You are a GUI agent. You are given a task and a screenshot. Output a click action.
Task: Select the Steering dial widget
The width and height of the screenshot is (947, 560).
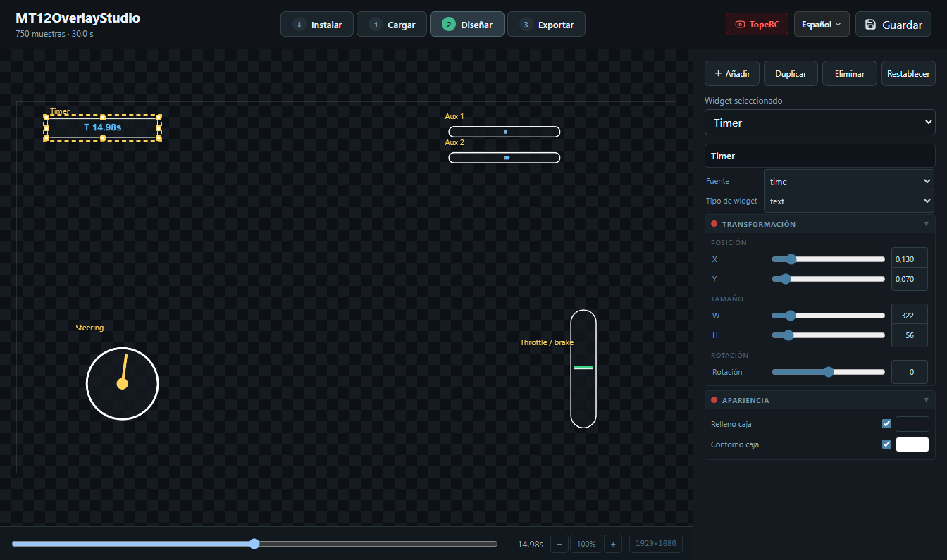pyautogui.click(x=122, y=384)
